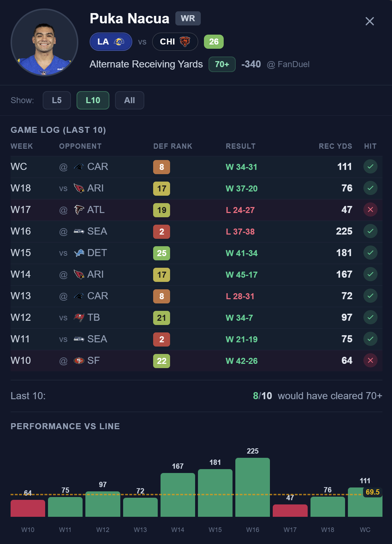Click the DEF rank 2 badge for W16

[x=162, y=232]
